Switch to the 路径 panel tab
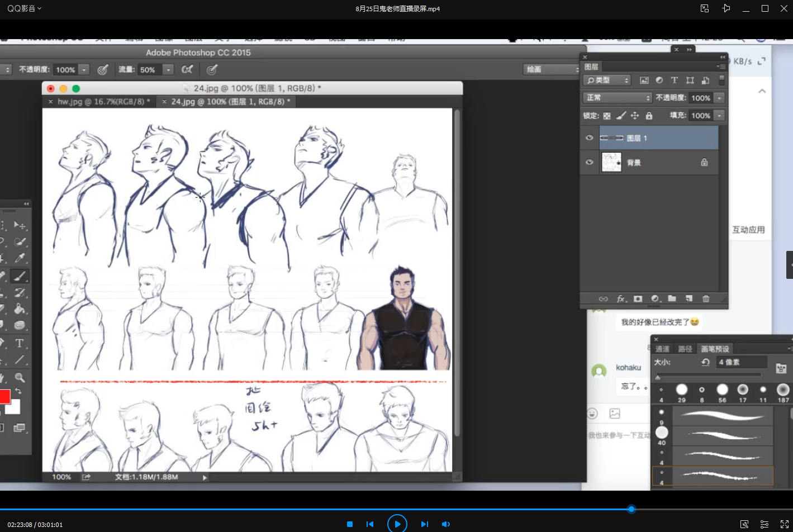Image resolution: width=793 pixels, height=532 pixels. (685, 349)
